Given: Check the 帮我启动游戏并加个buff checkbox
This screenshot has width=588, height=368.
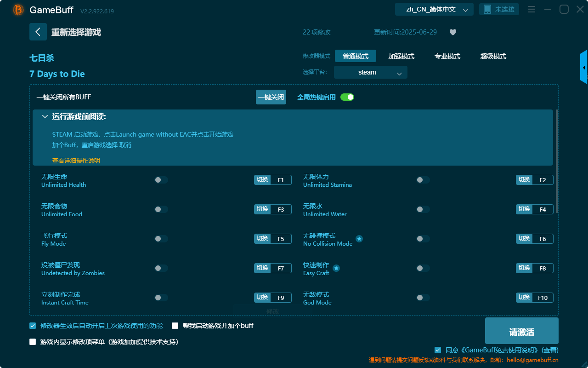Looking at the screenshot, I should pyautogui.click(x=175, y=325).
